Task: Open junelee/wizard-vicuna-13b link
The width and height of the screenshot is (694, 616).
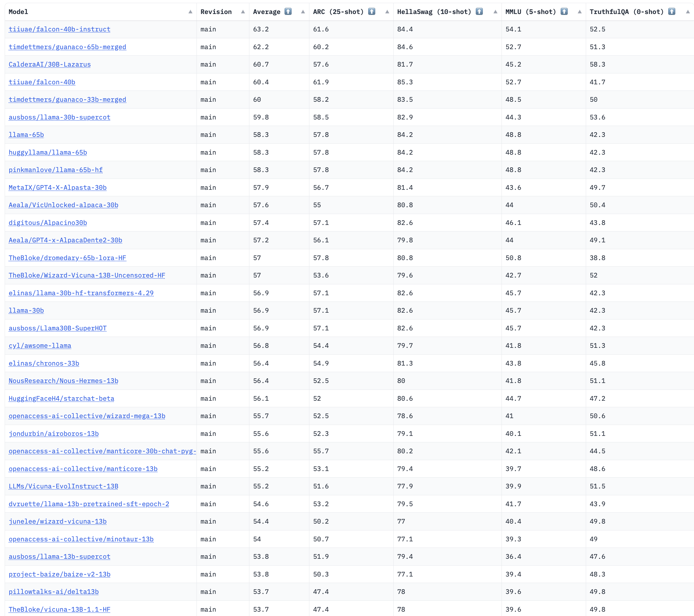Action: point(58,521)
